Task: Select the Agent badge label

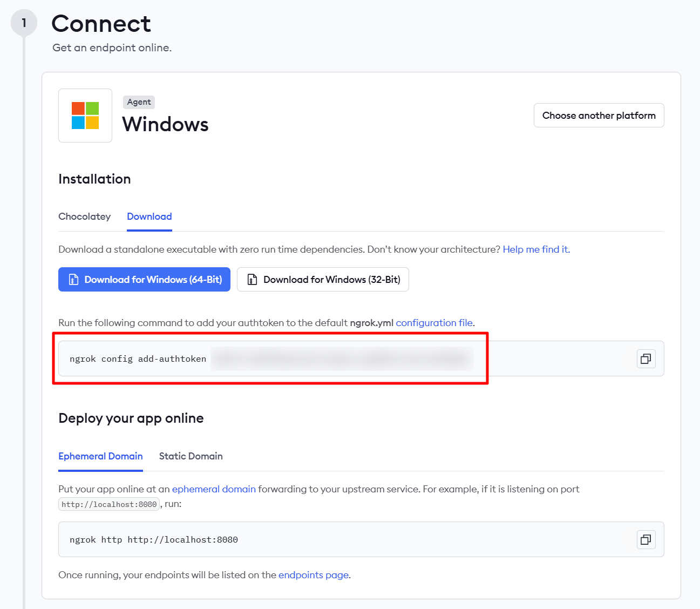Action: point(138,102)
